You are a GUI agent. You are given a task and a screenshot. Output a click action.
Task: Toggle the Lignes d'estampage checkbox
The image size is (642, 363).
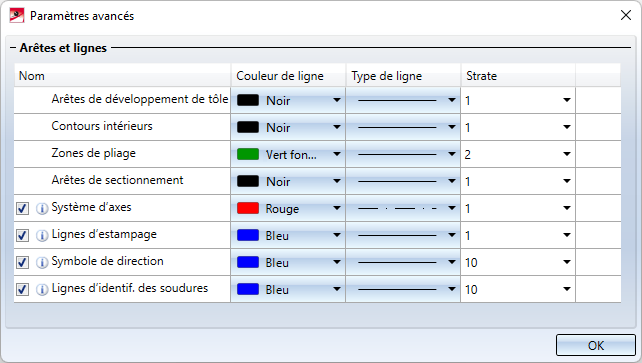point(22,236)
